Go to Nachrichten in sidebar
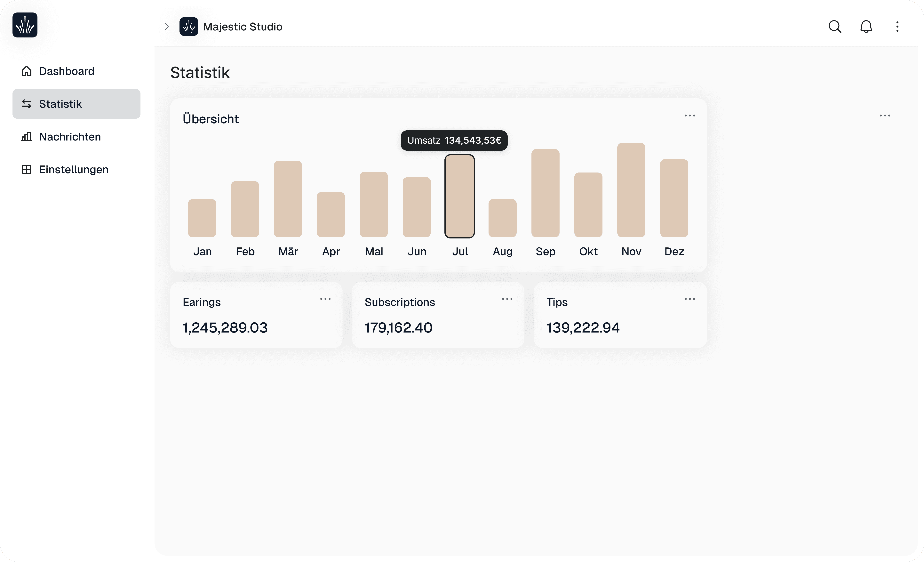Screen dimensions: 924x562 [x=70, y=137]
